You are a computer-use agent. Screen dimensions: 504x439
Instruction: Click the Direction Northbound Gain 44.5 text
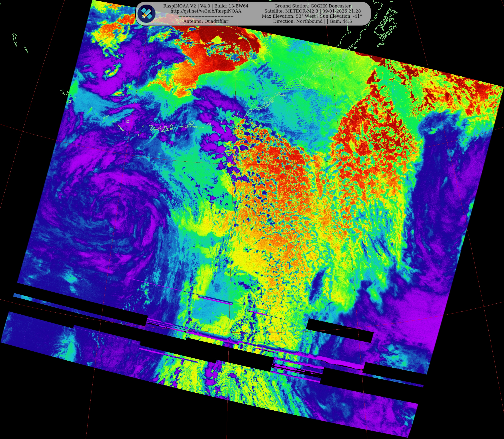coord(312,21)
